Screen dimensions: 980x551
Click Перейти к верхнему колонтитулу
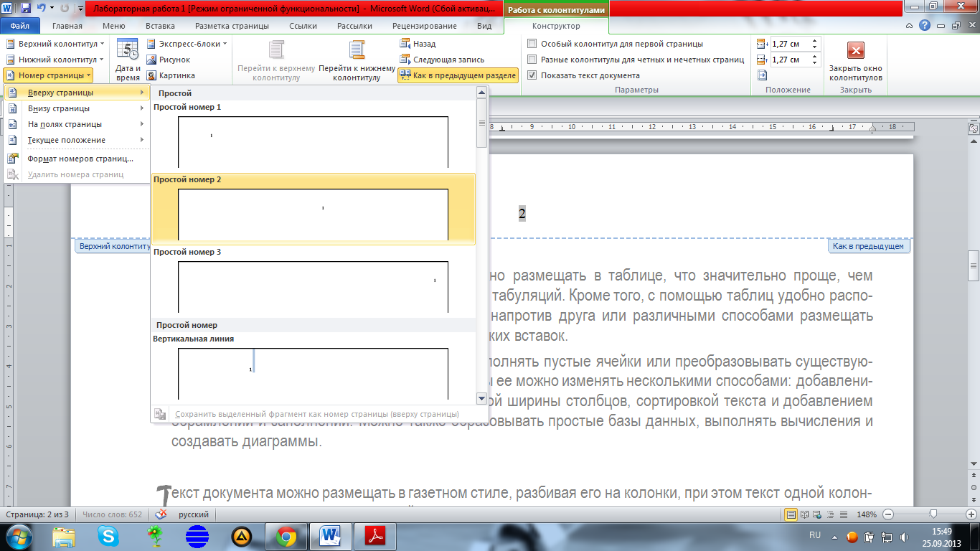click(276, 60)
